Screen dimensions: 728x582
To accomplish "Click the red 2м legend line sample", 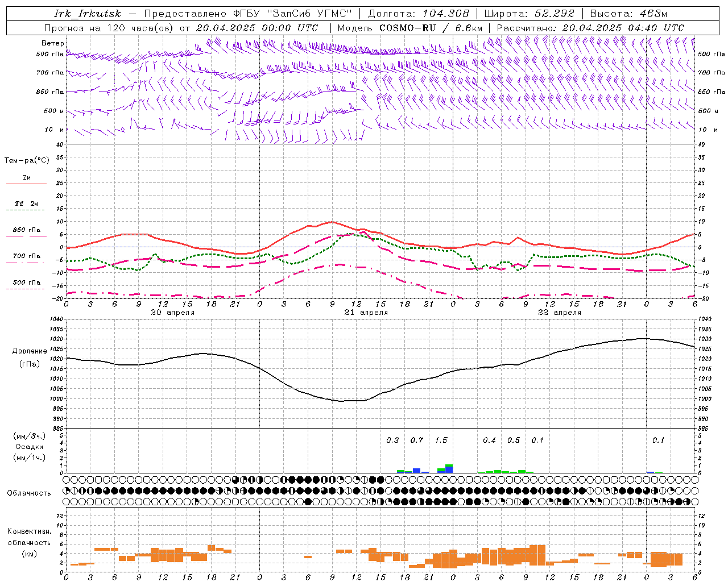I will (x=26, y=184).
